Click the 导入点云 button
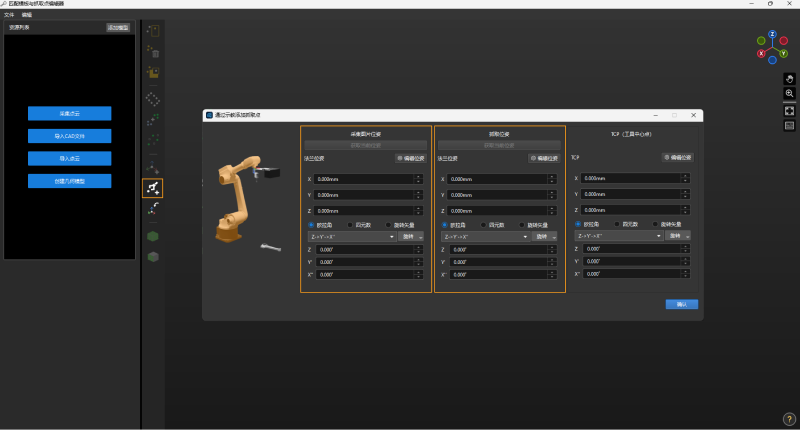This screenshot has width=800, height=430. (69, 159)
